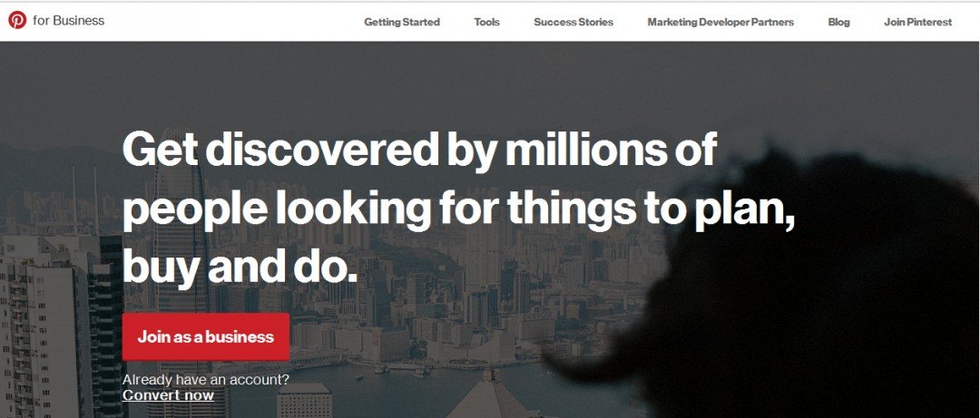Follow the Convert now link
The image size is (980, 418).
[x=168, y=395]
